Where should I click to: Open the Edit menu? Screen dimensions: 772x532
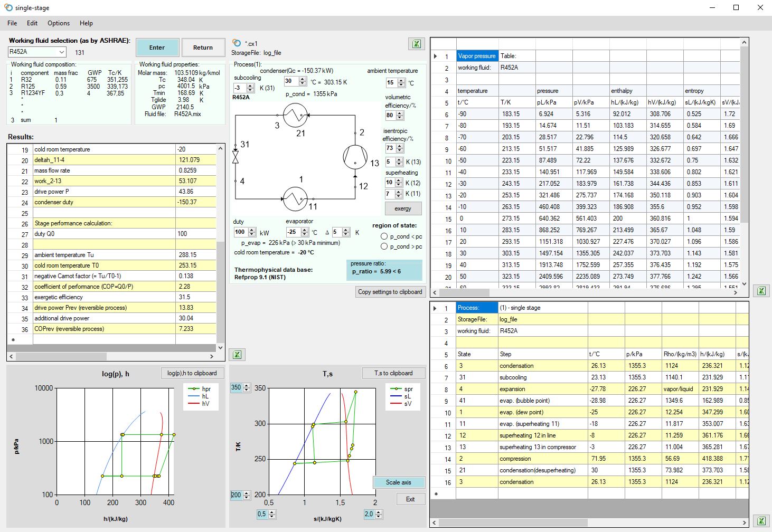click(32, 23)
